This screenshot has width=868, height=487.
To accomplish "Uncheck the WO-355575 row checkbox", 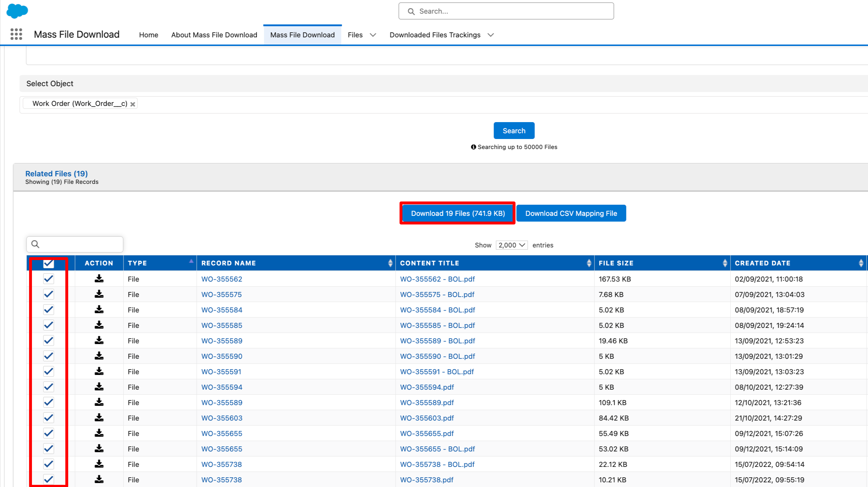I will (x=48, y=294).
